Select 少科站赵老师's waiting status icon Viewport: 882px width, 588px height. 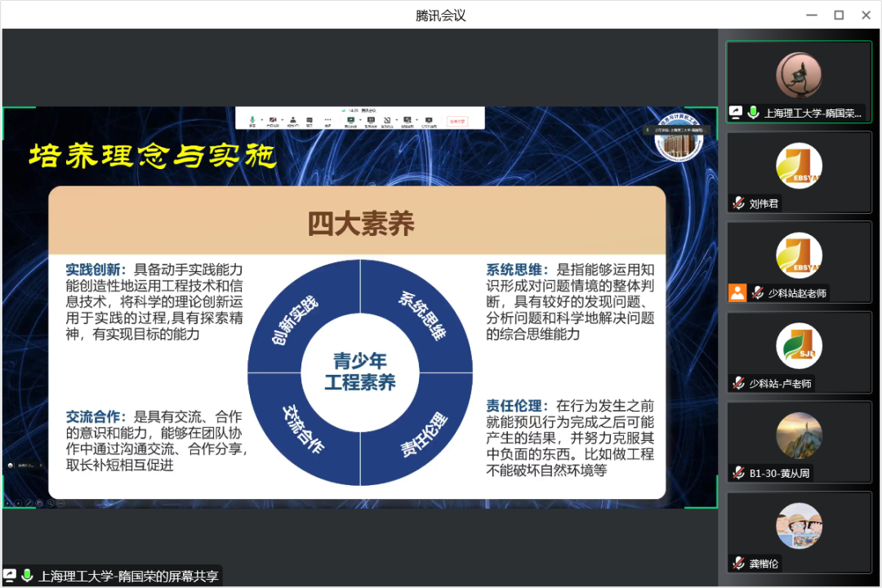click(738, 292)
